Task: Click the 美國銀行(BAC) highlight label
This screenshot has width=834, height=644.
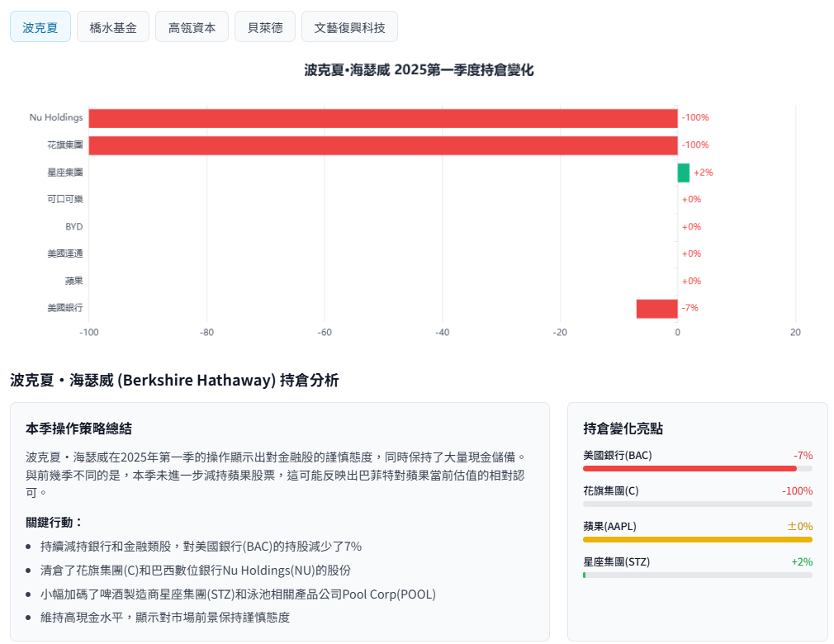Action: tap(618, 456)
